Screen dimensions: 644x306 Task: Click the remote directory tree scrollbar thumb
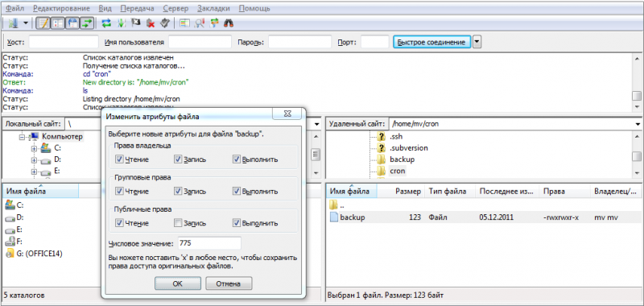637,156
